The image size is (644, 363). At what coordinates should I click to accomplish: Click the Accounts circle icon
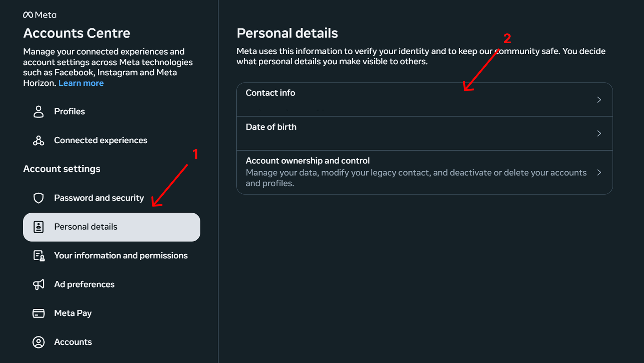38,342
